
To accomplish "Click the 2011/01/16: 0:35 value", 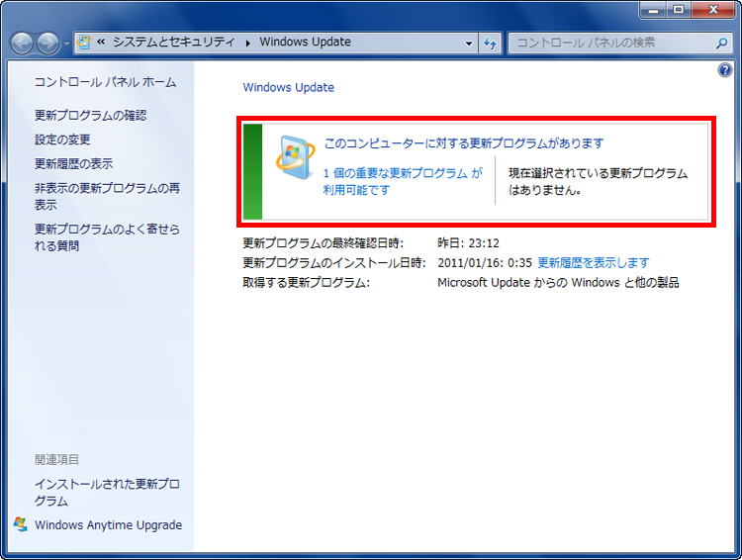I will (485, 263).
